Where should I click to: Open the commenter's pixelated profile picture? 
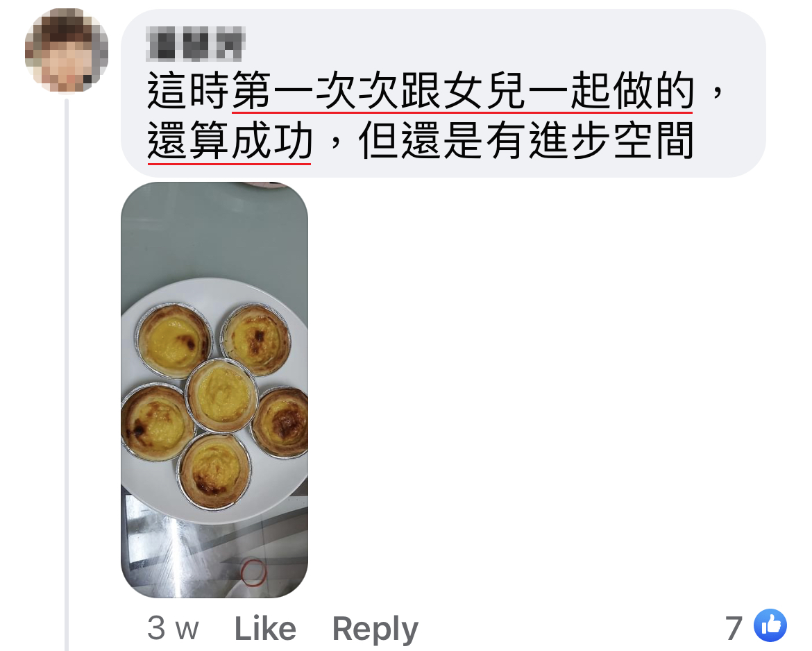point(67,50)
